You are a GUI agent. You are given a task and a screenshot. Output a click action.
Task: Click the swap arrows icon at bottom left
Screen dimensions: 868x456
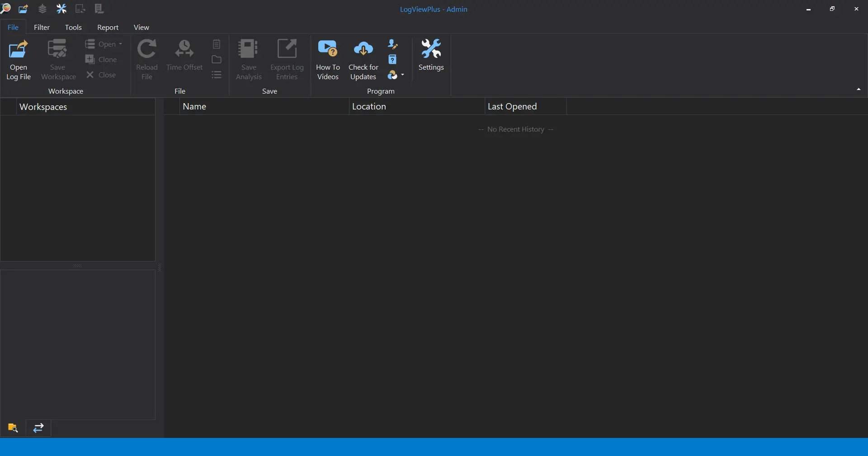click(38, 428)
